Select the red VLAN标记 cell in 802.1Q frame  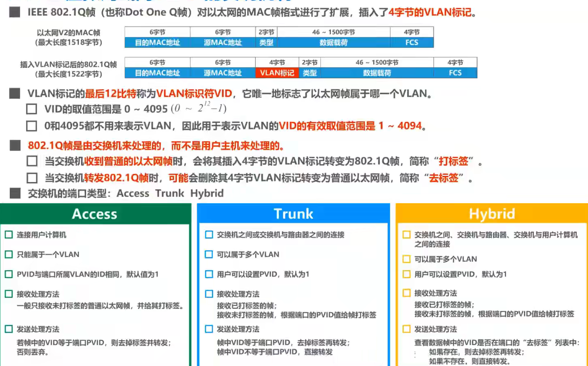[x=277, y=73]
